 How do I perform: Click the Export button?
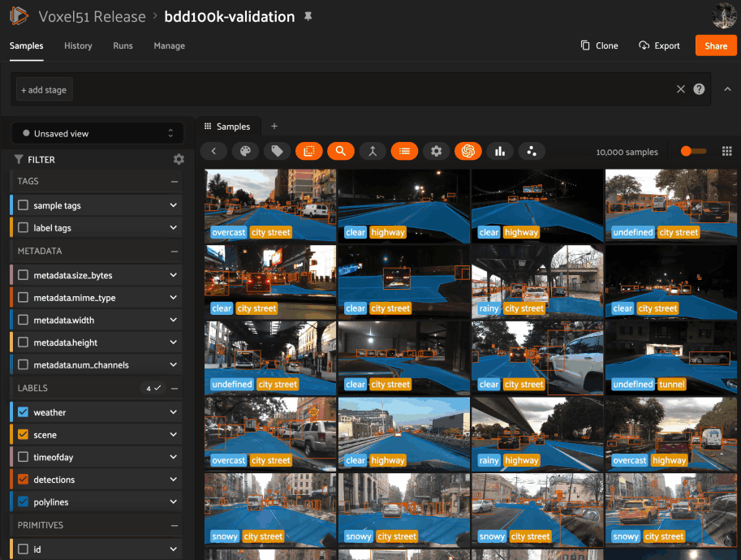tap(659, 45)
